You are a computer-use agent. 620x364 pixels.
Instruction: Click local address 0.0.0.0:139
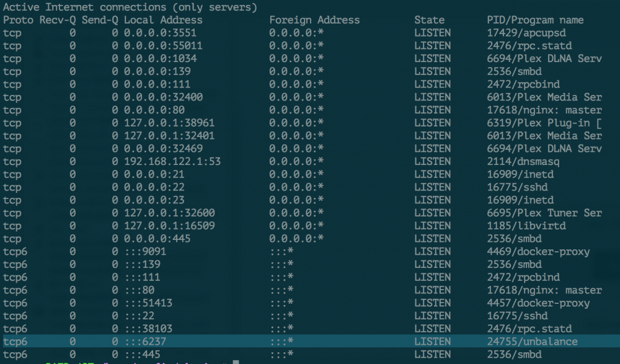pos(157,71)
